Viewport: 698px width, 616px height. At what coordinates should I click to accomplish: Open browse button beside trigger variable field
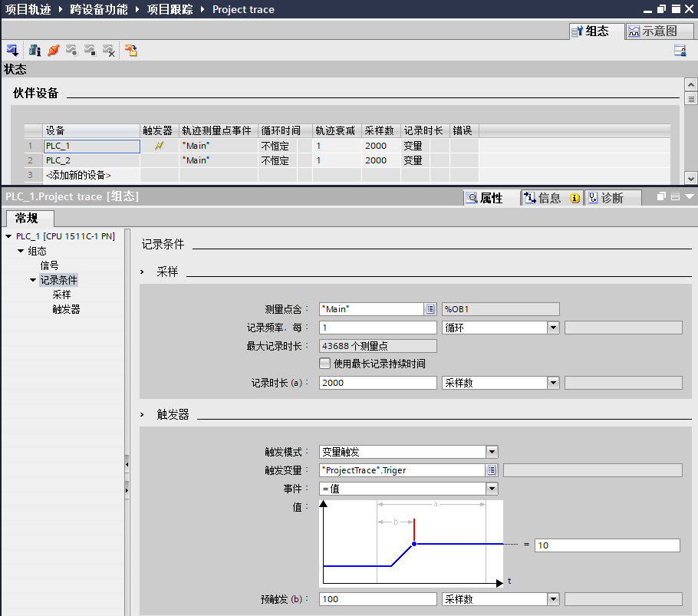(492, 470)
